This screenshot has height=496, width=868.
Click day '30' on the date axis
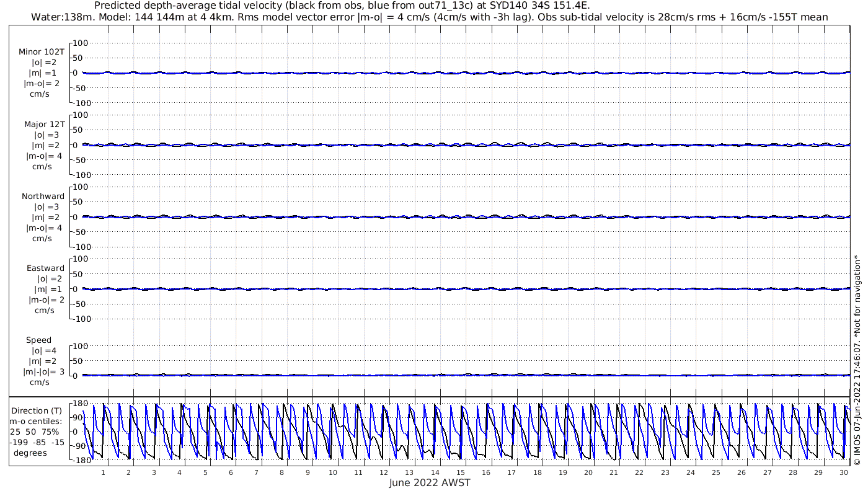[844, 472]
